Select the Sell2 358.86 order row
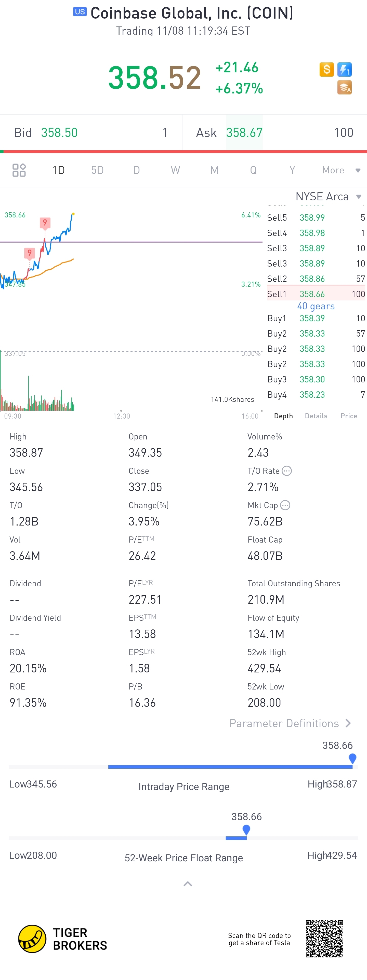The image size is (367, 980). (316, 279)
